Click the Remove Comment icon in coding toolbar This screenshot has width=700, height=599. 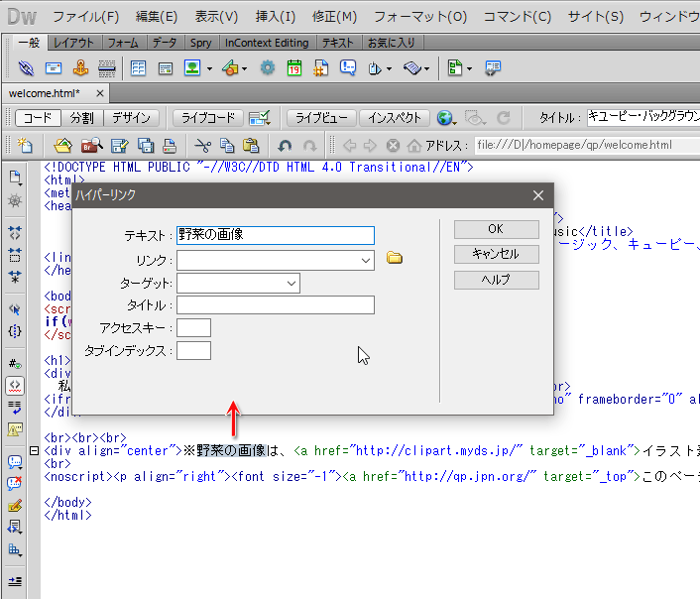(15, 483)
